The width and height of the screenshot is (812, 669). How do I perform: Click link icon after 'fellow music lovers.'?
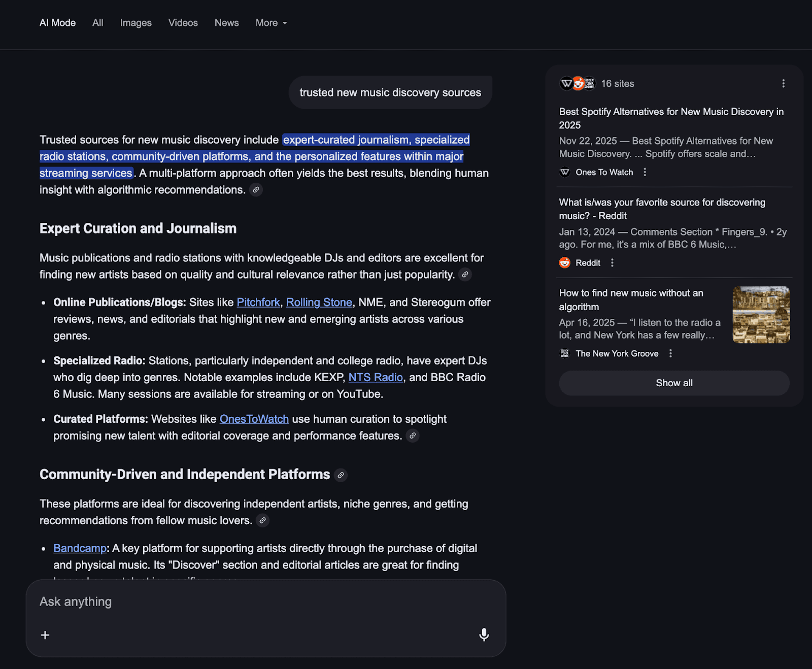pos(262,521)
